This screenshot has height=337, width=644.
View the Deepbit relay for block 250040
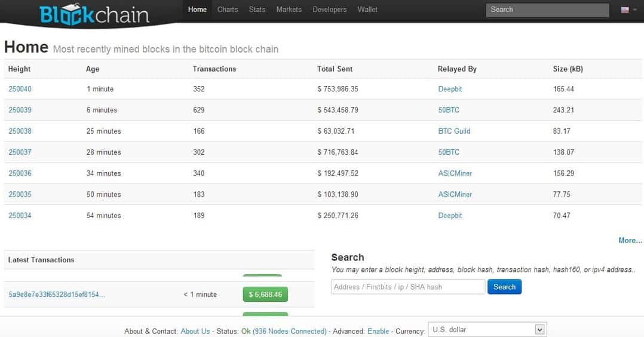(x=450, y=89)
